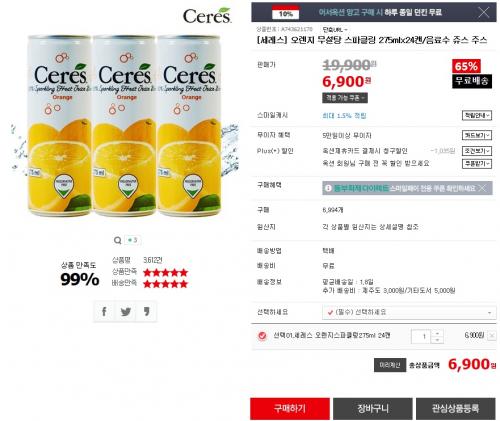
Task: Remove selected option row with X icon
Action: (x=492, y=336)
